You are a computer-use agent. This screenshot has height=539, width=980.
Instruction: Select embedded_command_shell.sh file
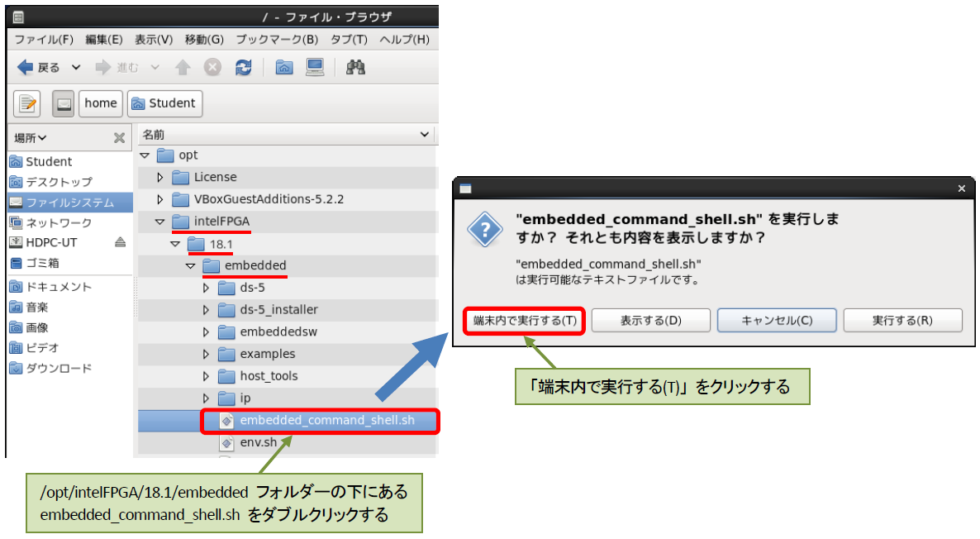pos(326,420)
